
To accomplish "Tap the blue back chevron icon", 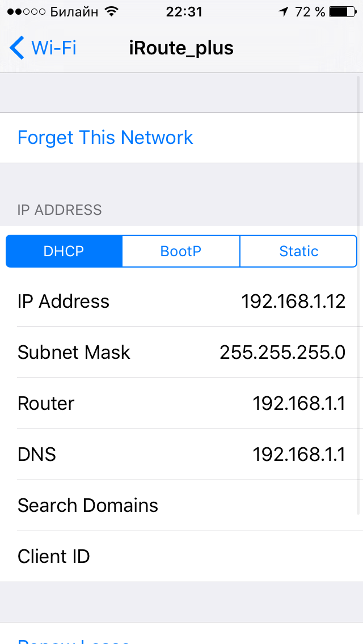I will tap(17, 48).
